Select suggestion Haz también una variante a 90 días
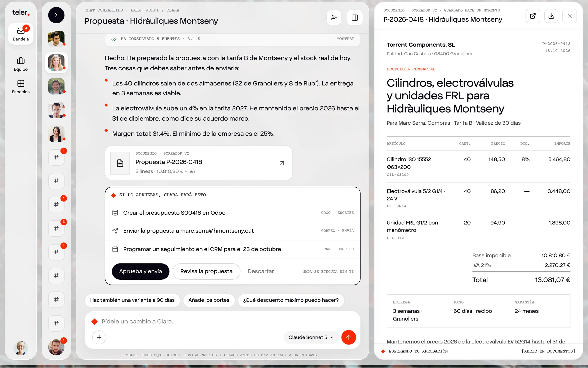The width and height of the screenshot is (588, 368). [x=132, y=300]
